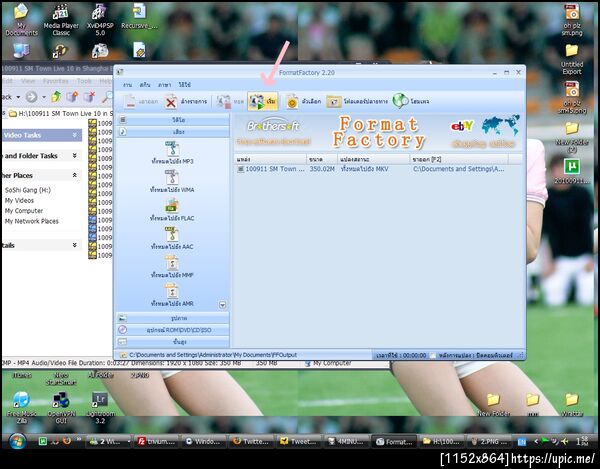Open the Task (งาน) menu in FormatFactory
The image size is (600, 469).
point(127,85)
